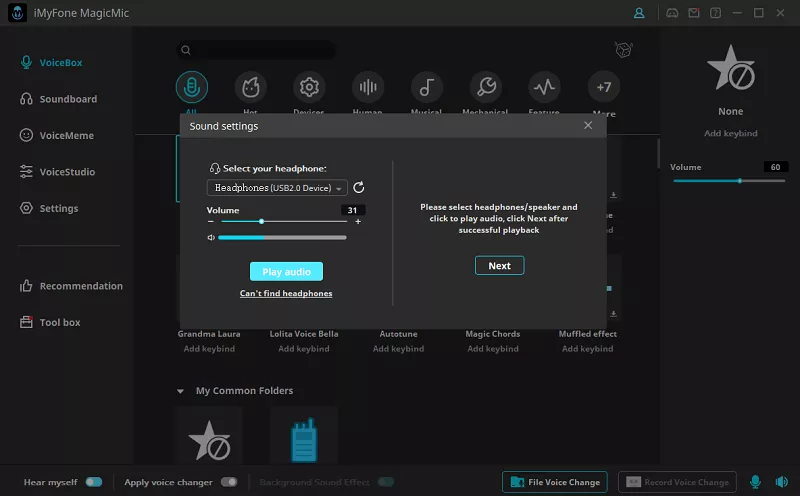
Task: Select the star None voice in Common Folders
Action: click(x=209, y=440)
